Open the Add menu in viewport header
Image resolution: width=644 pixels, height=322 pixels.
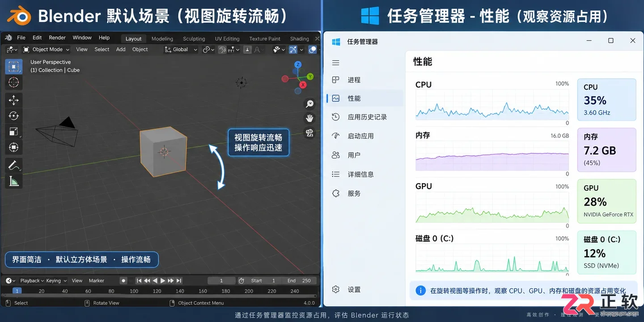pos(121,50)
